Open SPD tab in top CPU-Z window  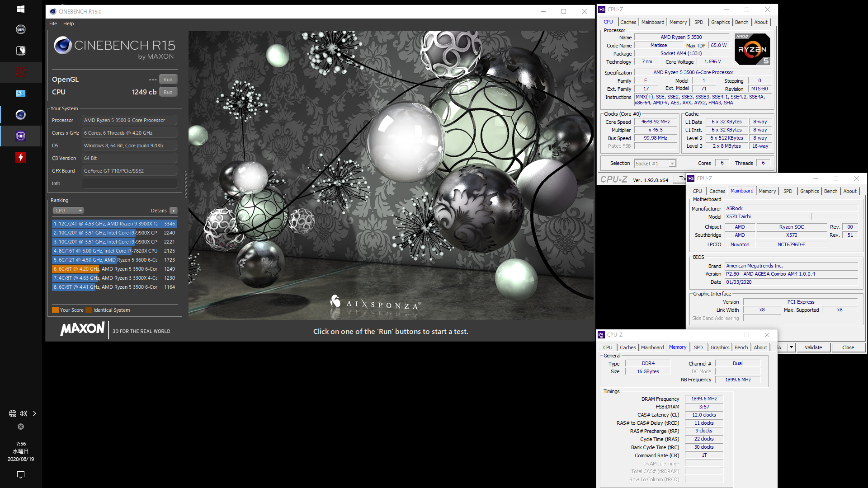point(698,22)
